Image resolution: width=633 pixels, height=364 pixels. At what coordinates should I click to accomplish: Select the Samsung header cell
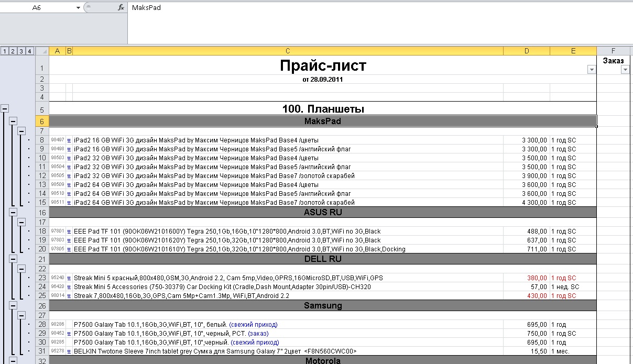tap(323, 305)
